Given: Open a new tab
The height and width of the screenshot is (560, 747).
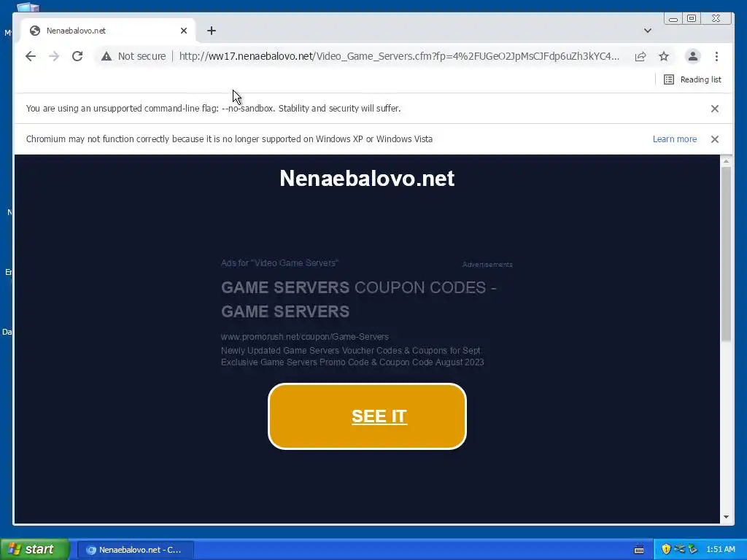Looking at the screenshot, I should 212,31.
